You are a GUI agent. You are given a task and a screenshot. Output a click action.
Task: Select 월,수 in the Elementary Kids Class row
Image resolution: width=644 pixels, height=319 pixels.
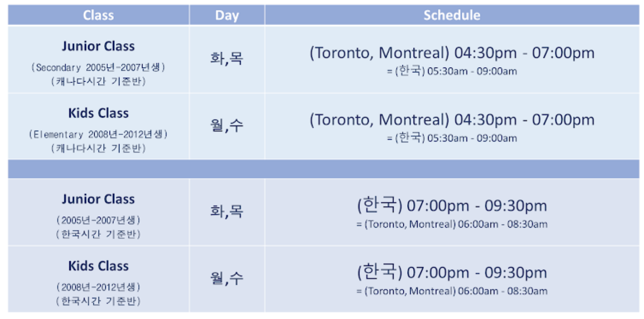[x=227, y=125]
